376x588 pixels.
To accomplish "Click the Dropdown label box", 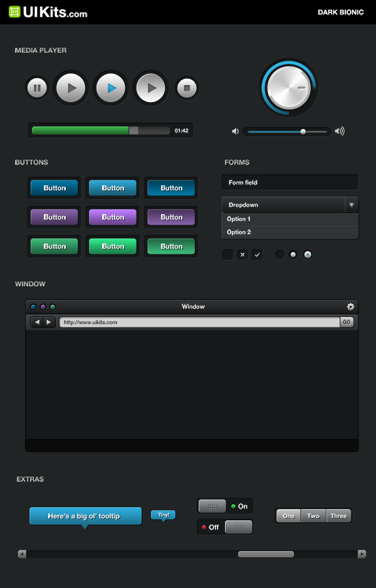I will pyautogui.click(x=283, y=205).
